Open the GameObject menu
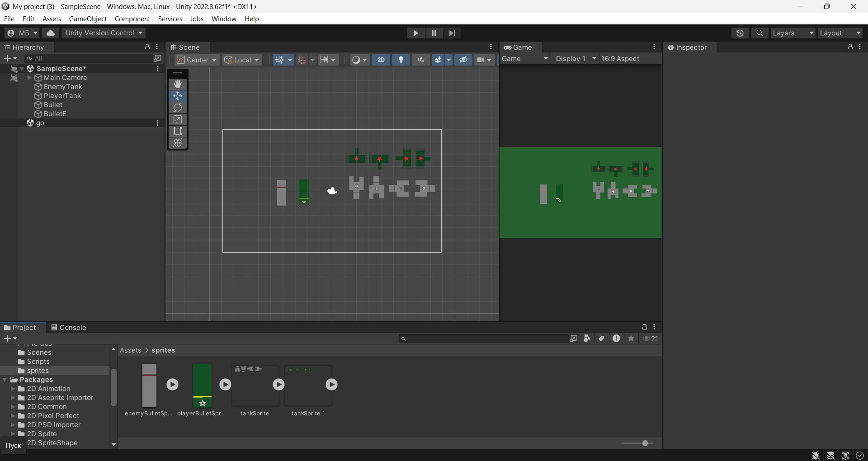This screenshot has height=461, width=868. [x=88, y=19]
